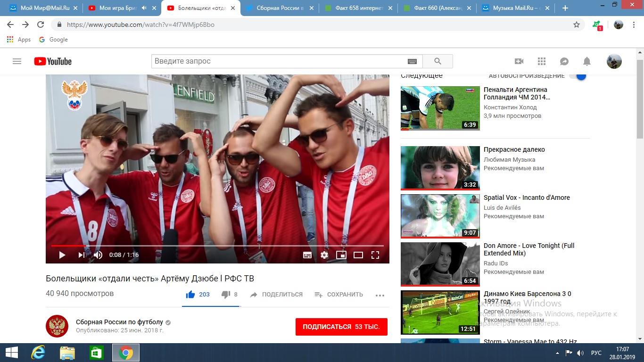This screenshot has height=362, width=644.
Task: Open Сборная России по футболу channel link
Action: pyautogui.click(x=119, y=322)
